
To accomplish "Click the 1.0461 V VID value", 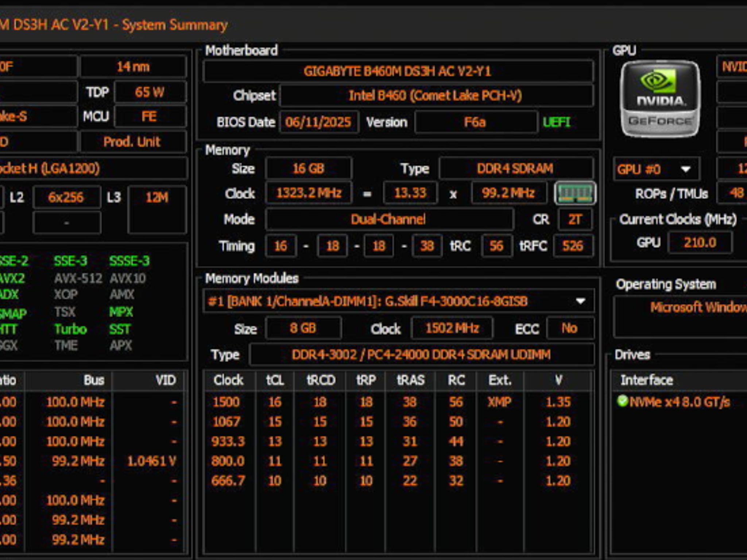I will (152, 461).
